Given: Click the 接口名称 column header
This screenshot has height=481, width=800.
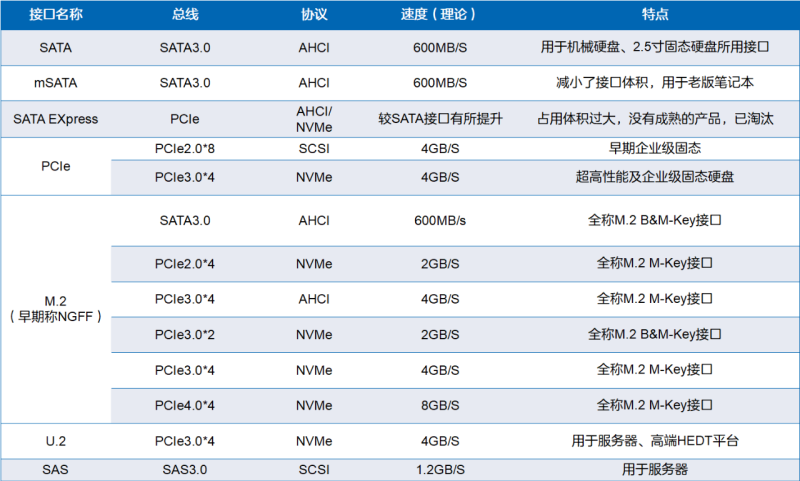Looking at the screenshot, I should [x=55, y=16].
